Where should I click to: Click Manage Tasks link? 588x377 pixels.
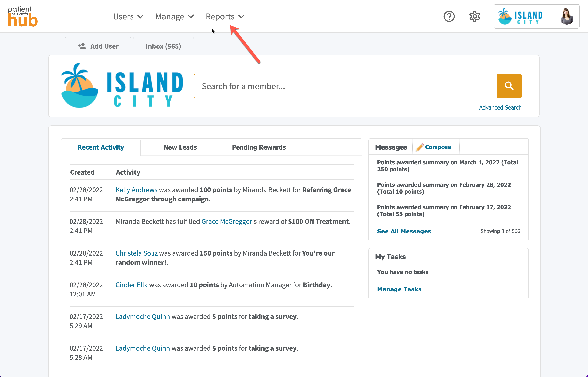click(x=399, y=289)
